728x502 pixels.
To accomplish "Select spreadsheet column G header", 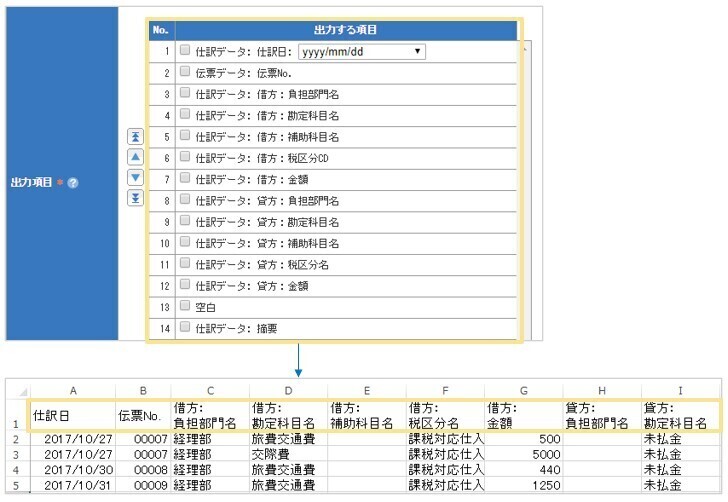I will click(x=522, y=389).
